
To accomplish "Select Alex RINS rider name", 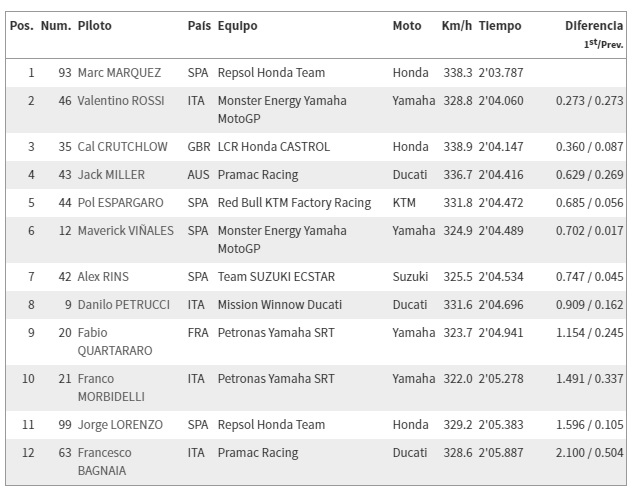I will click(x=103, y=277).
